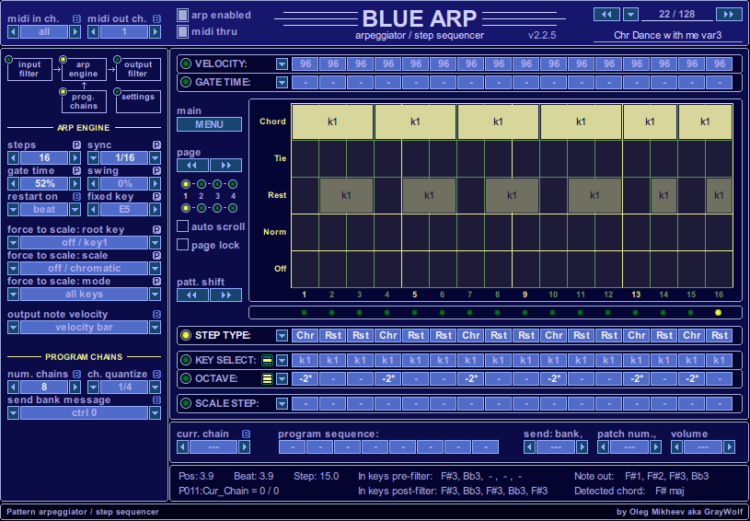Increase patch num. with right arrow
The height and width of the screenshot is (521, 750).
pos(656,447)
